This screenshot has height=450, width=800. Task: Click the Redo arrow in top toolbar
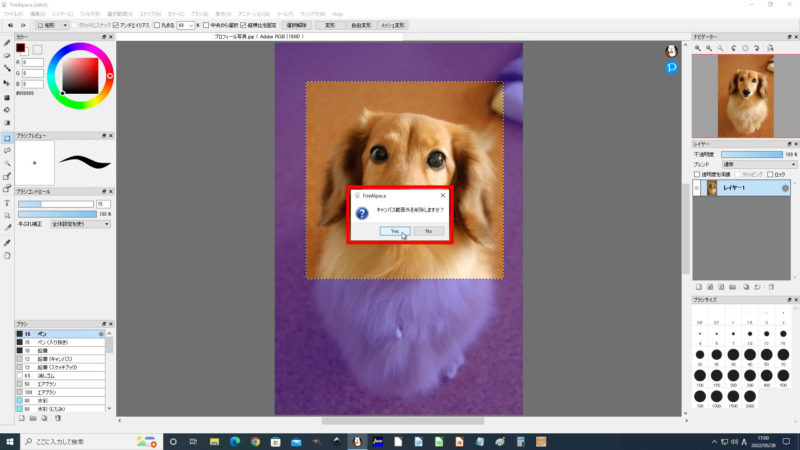coord(23,25)
